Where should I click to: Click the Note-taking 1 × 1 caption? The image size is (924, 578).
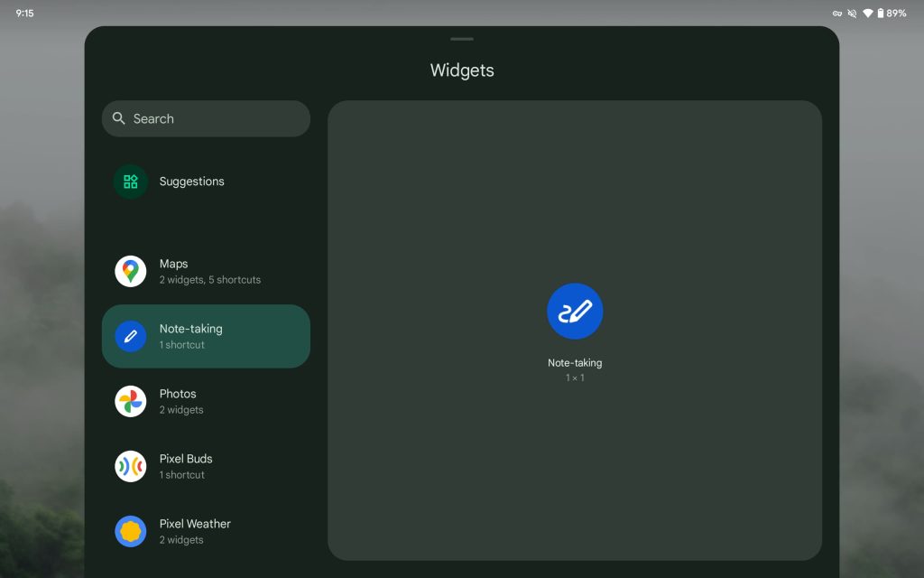pos(575,370)
